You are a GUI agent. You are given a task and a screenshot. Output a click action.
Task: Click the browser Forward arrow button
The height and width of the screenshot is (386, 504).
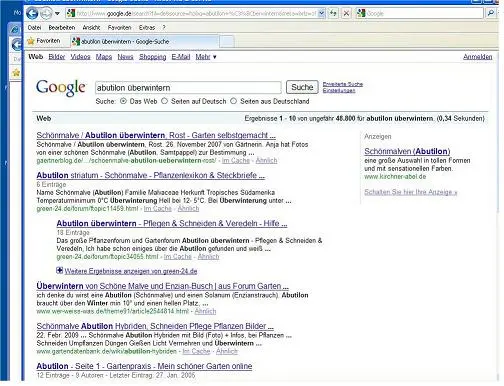coord(46,14)
